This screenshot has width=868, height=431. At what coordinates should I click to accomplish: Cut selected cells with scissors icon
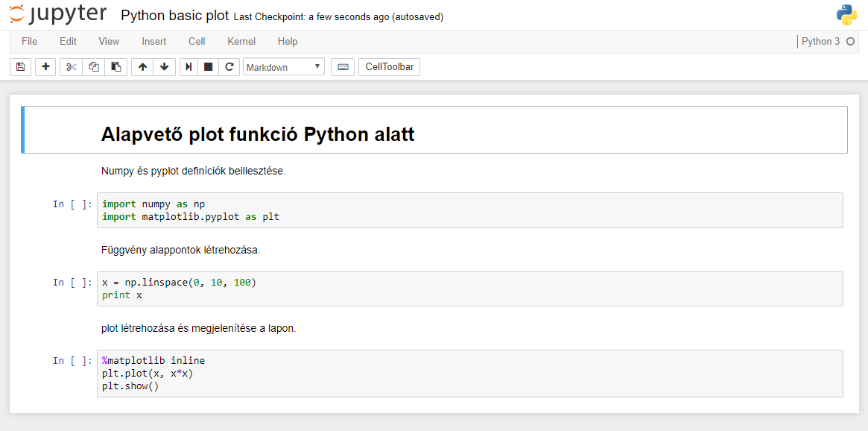(x=72, y=67)
